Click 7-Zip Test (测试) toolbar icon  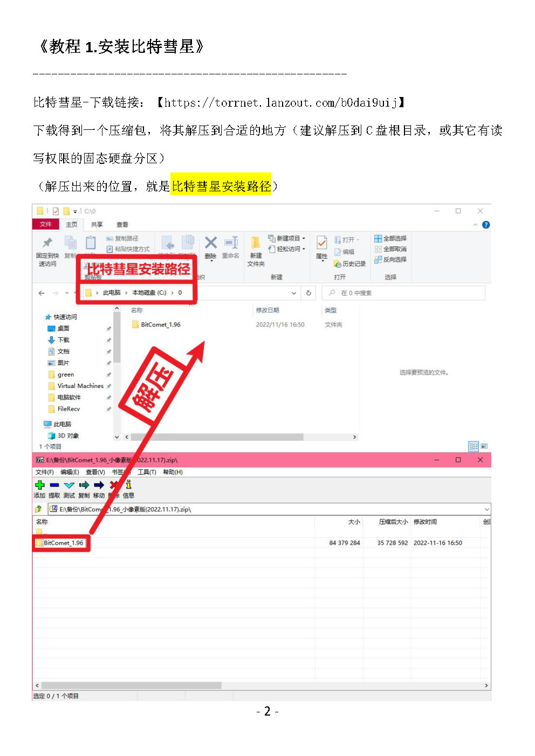69,485
